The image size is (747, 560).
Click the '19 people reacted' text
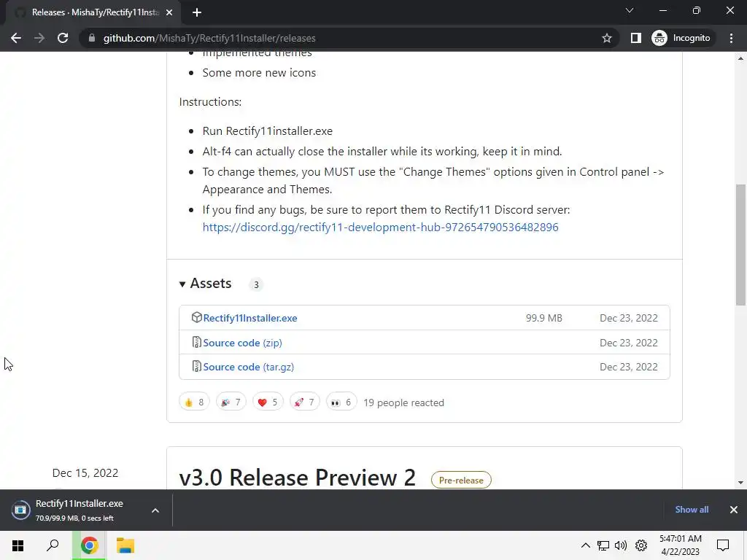tap(403, 402)
